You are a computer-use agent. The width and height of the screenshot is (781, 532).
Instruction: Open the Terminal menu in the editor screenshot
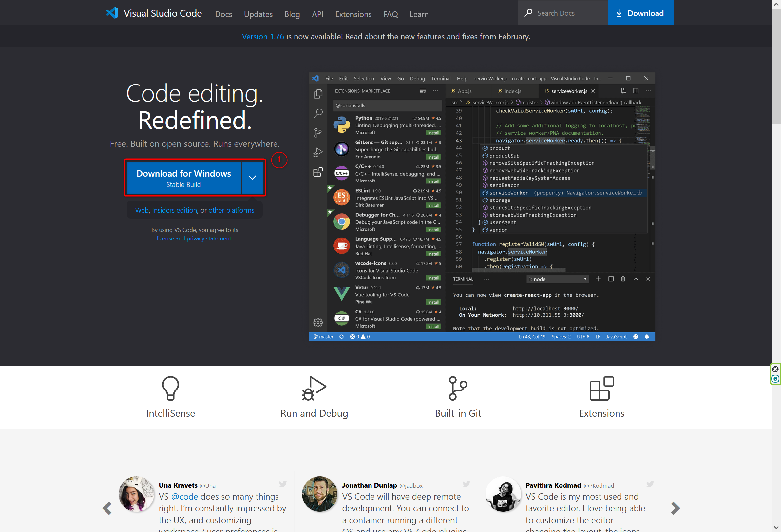(441, 78)
